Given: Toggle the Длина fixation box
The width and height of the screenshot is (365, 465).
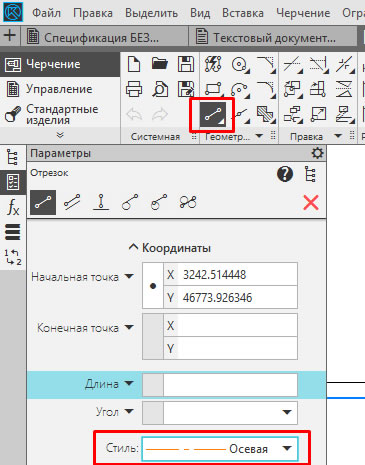Looking at the screenshot, I should (x=153, y=385).
